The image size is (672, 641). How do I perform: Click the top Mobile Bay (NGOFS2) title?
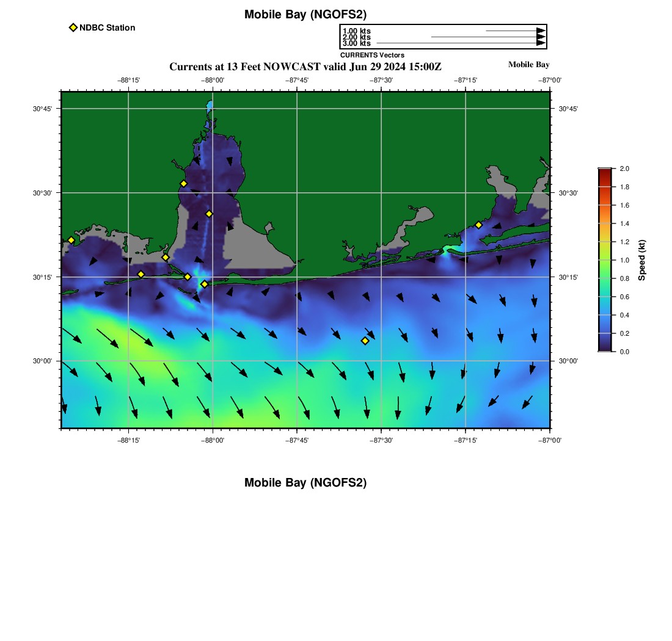click(305, 15)
